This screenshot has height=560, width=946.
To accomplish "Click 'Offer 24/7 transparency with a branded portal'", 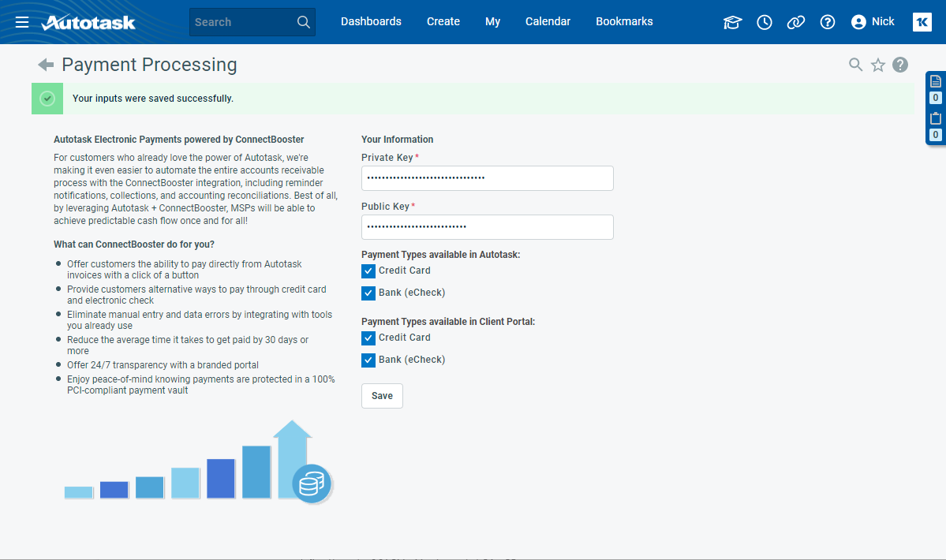I will tap(163, 365).
